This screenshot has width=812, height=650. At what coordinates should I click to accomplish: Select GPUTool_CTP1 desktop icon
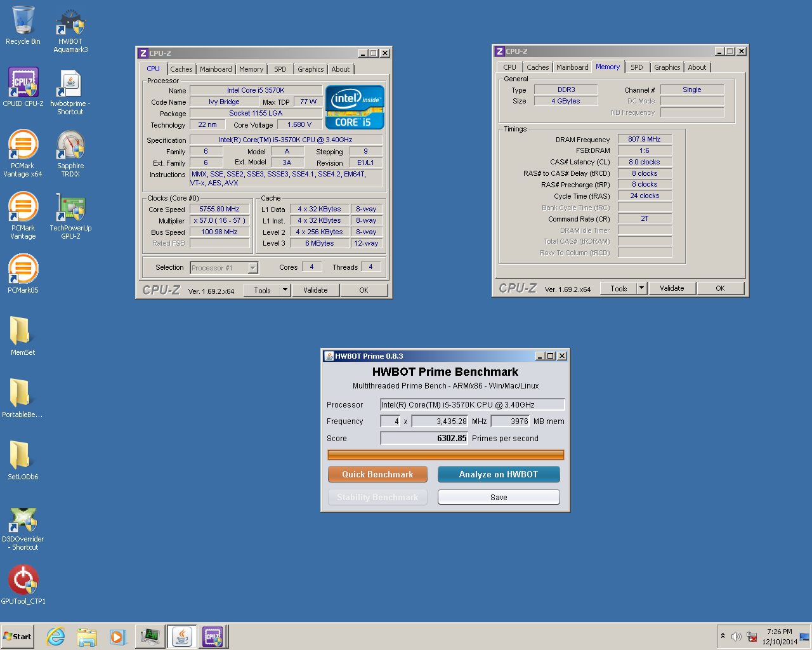pyautogui.click(x=23, y=584)
